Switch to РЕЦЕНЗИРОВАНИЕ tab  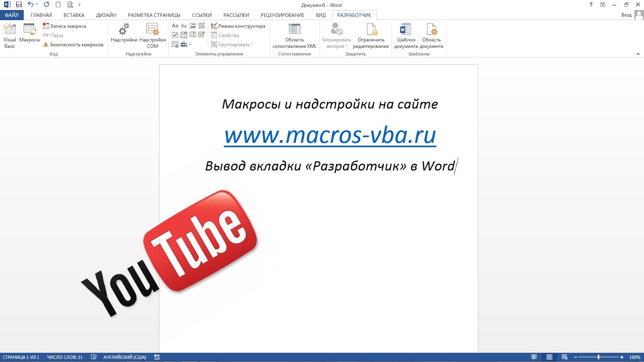[283, 15]
